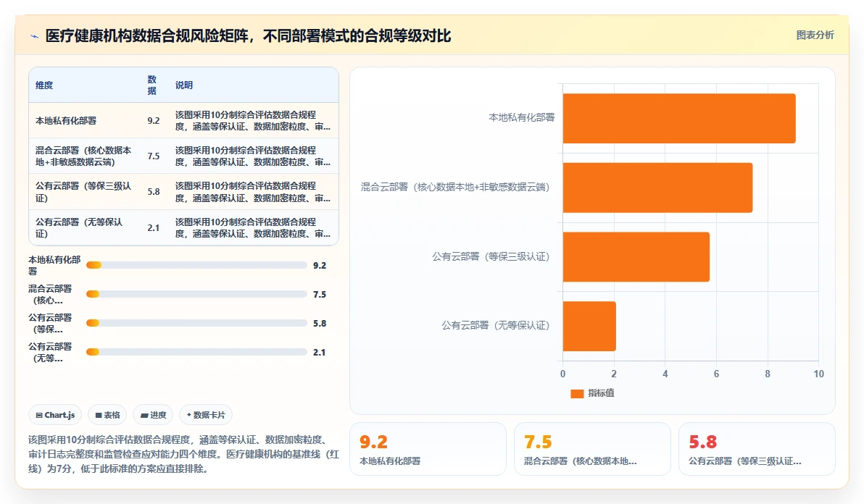This screenshot has width=864, height=504.
Task: Click the x-axis tick label 6
Action: [716, 374]
